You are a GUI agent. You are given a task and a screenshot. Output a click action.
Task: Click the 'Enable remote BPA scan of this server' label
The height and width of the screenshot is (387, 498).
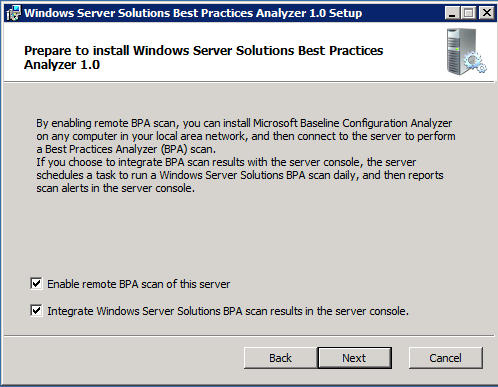(139, 284)
